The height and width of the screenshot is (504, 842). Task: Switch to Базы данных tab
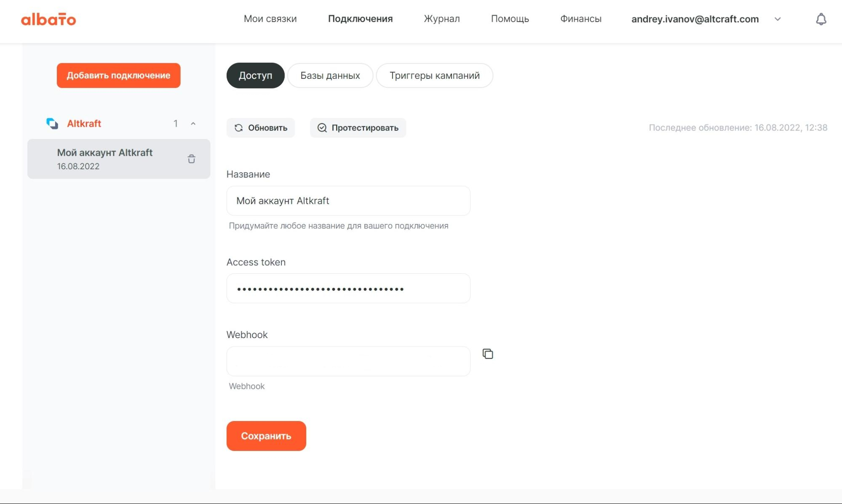click(330, 75)
